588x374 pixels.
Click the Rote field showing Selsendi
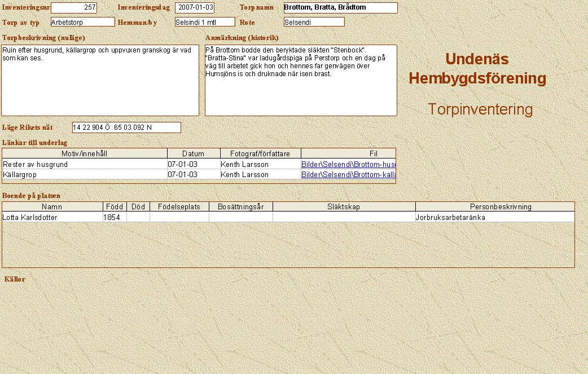[x=314, y=22]
